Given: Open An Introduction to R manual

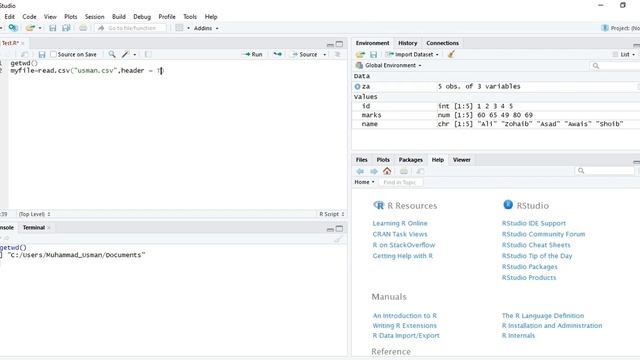Looking at the screenshot, I should [x=404, y=316].
